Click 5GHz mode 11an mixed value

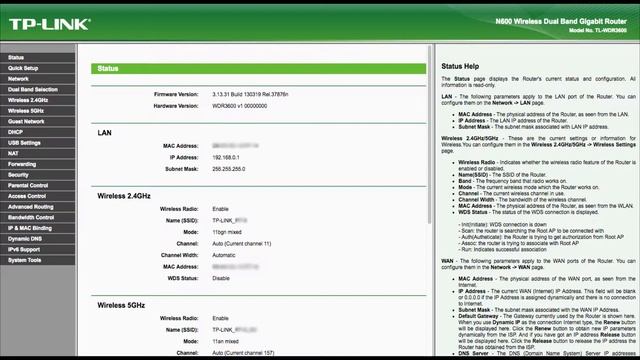coord(225,341)
